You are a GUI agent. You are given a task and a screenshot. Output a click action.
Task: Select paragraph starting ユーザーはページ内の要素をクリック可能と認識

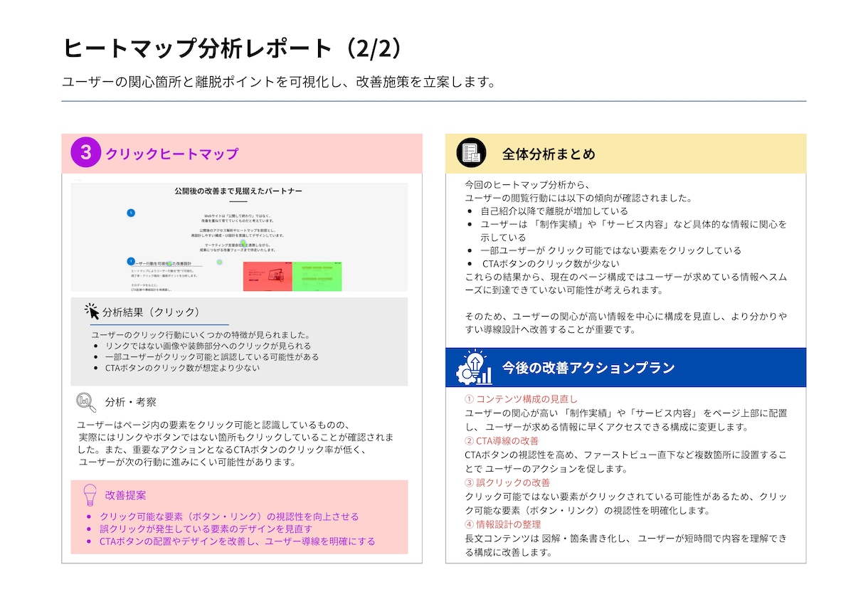pyautogui.click(x=235, y=443)
